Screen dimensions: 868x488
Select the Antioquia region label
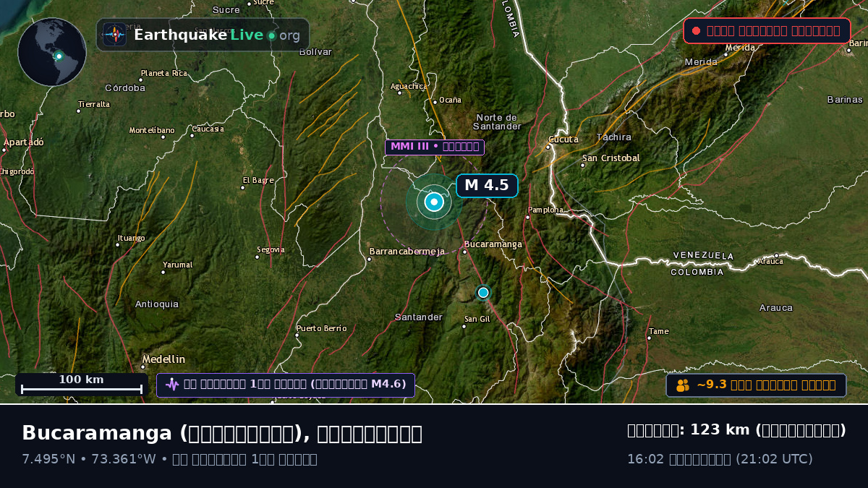tap(157, 304)
